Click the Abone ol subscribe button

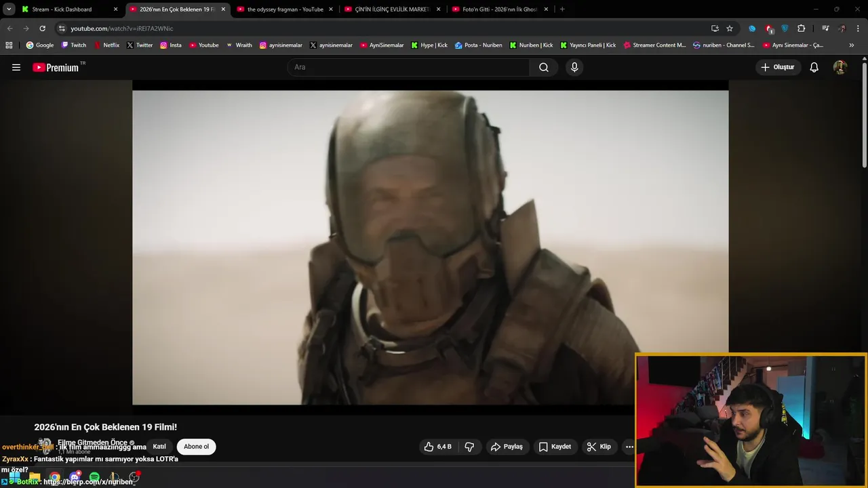[x=197, y=447]
